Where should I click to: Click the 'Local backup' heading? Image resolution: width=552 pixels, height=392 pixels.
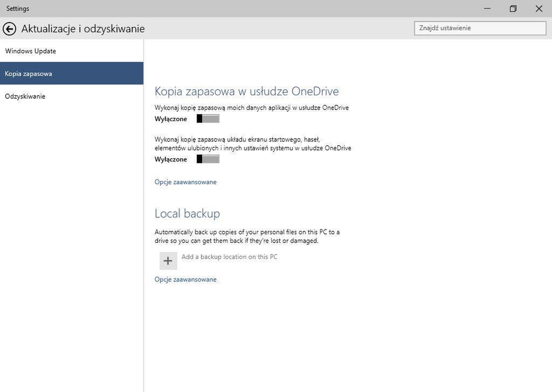click(x=187, y=213)
